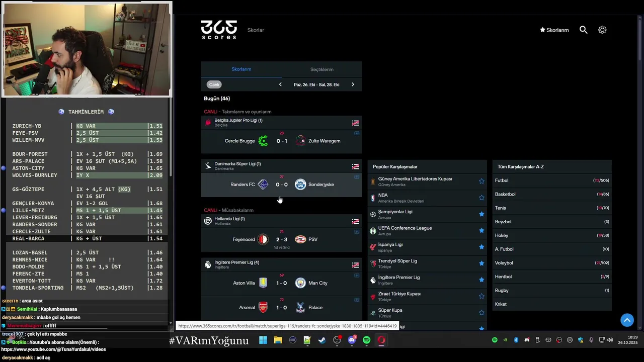Image resolution: width=644 pixels, height=362 pixels.
Task: Open the Futbol sport category
Action: click(x=552, y=180)
